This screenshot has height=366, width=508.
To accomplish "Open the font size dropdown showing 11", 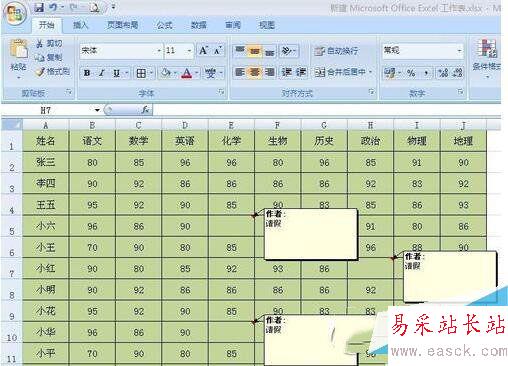I will (x=189, y=51).
